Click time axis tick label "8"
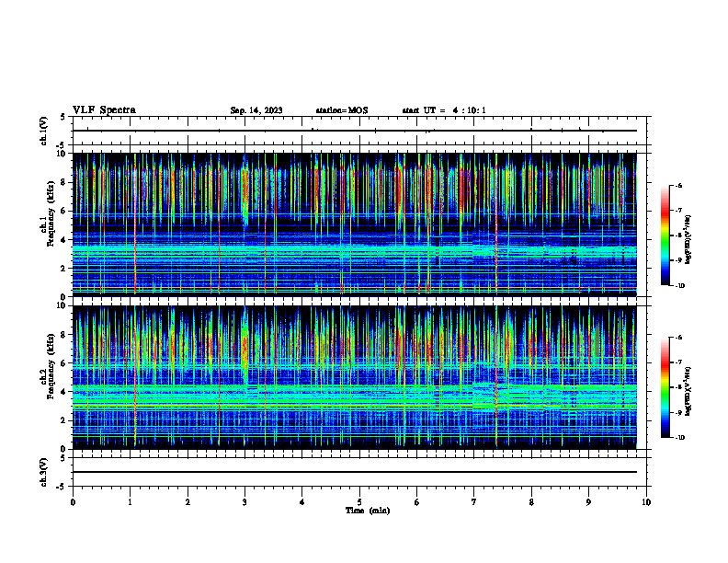728x563 pixels. point(531,502)
